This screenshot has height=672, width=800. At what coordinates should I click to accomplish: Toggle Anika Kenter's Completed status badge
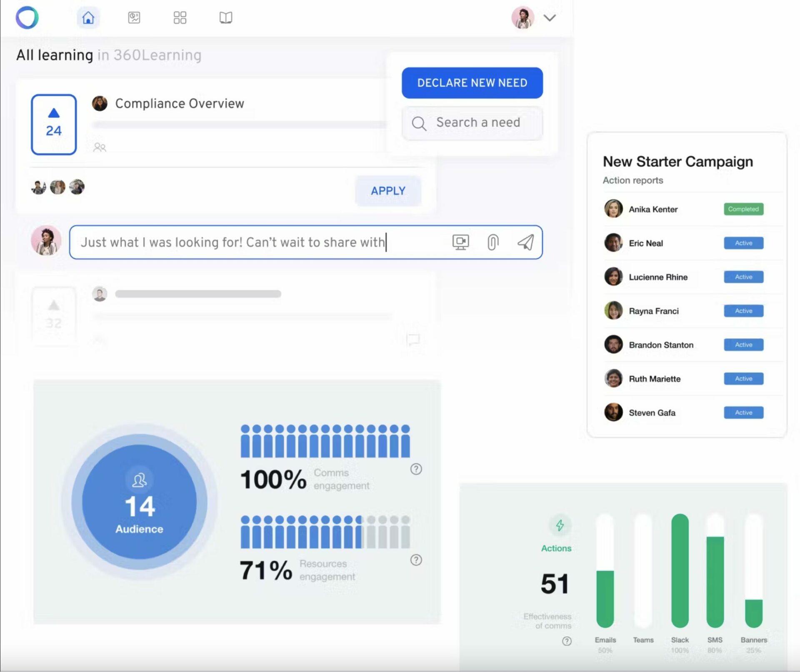(x=743, y=209)
